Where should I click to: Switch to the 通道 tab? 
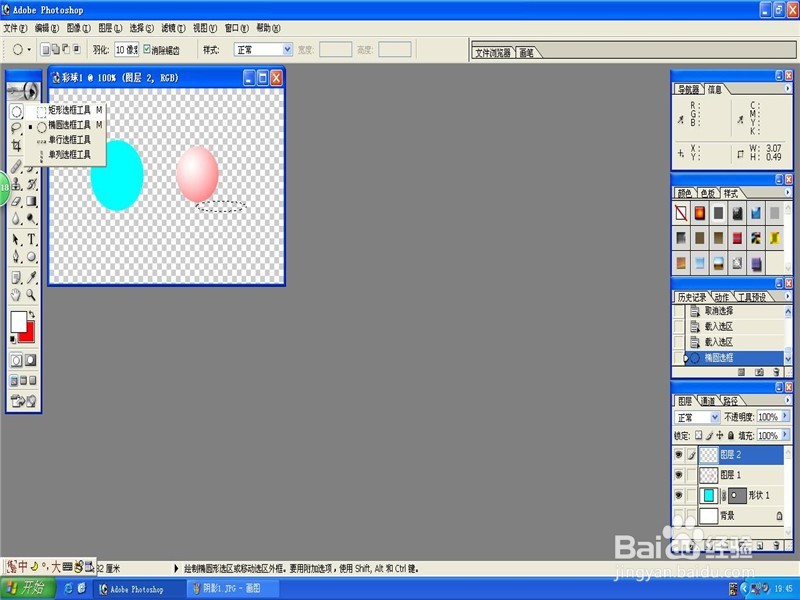click(709, 399)
